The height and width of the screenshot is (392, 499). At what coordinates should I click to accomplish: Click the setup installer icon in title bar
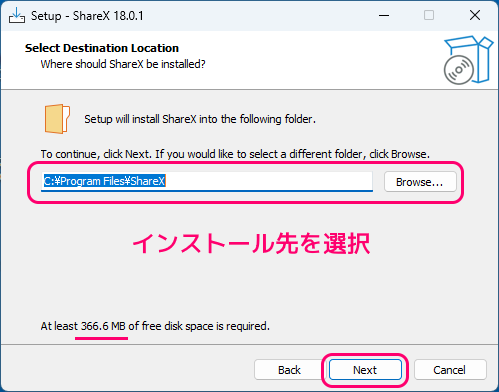coord(17,16)
